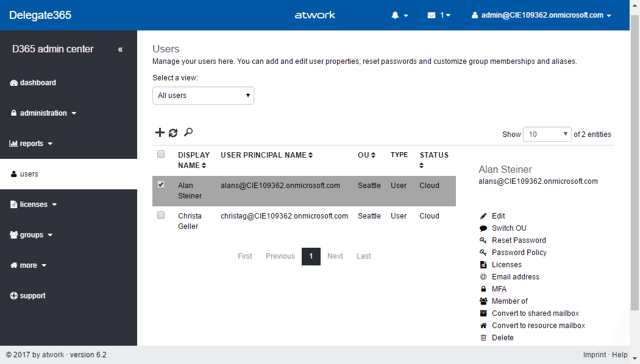Click the Delete trash action
Image resolution: width=640 pixels, height=364 pixels.
502,338
